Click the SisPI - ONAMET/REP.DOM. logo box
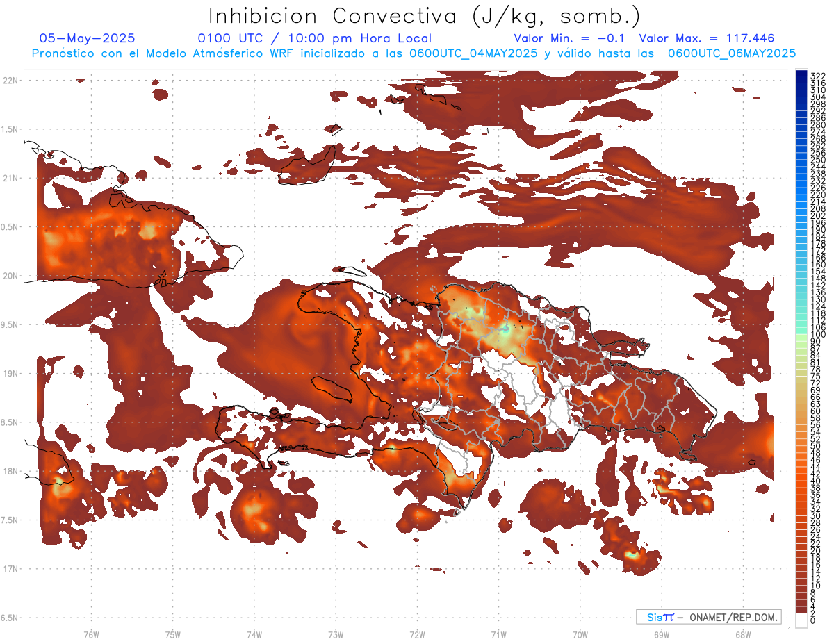This screenshot has width=834, height=644. 708,617
